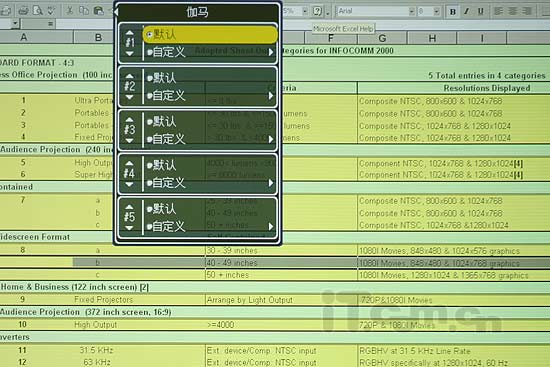
Task: Open Microsoft Excel Help question-mark icon
Action: coord(317,11)
